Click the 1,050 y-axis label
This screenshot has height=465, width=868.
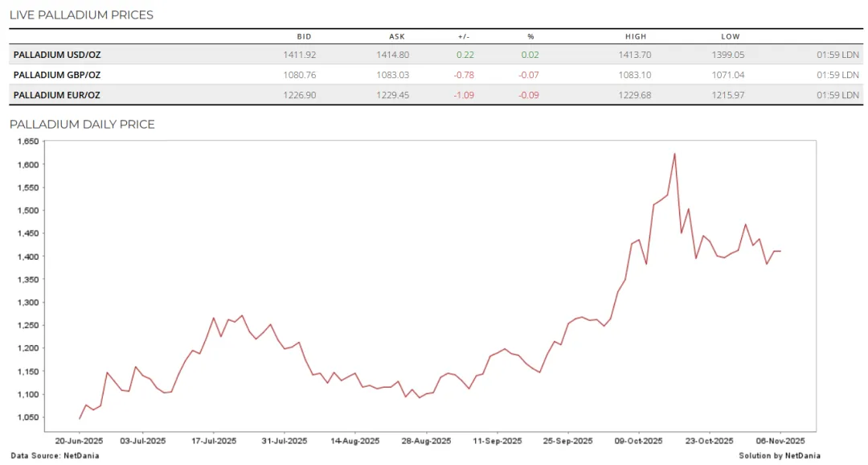tap(27, 418)
